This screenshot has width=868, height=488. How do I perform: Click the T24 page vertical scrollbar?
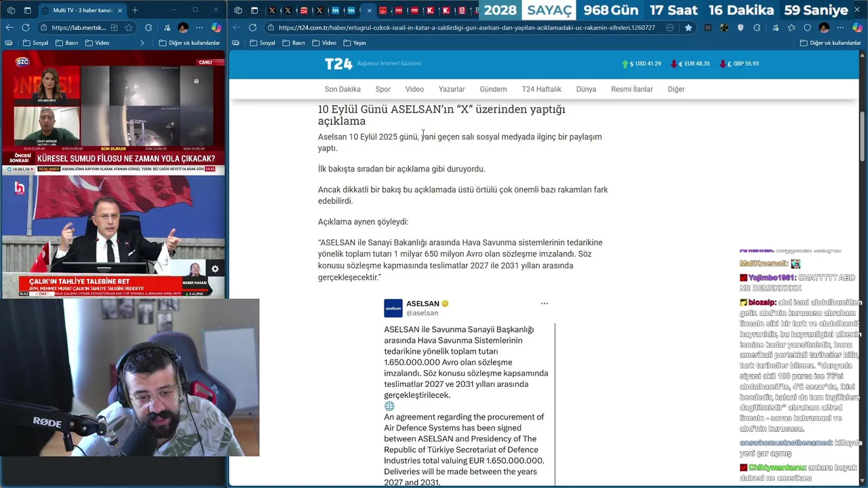863,136
